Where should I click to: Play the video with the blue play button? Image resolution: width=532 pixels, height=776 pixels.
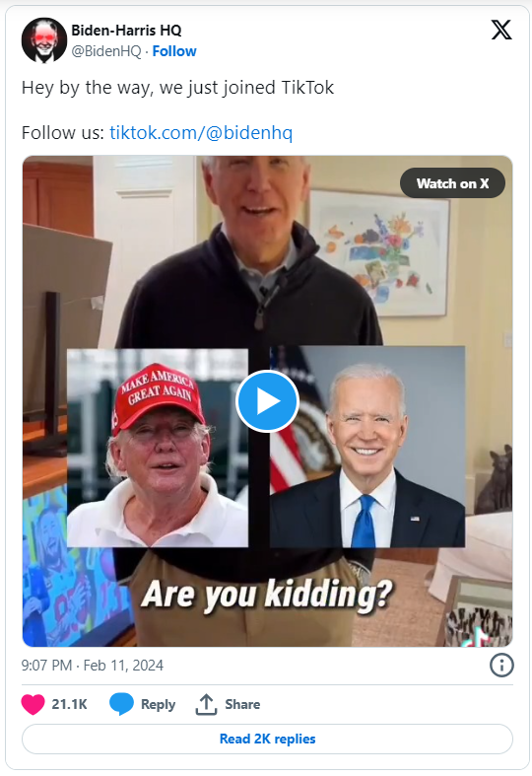tap(267, 401)
